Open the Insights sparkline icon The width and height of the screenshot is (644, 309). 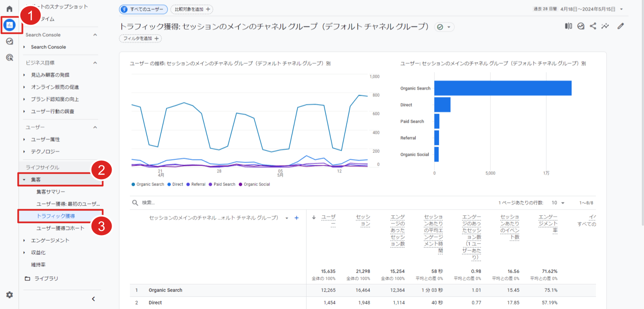605,26
